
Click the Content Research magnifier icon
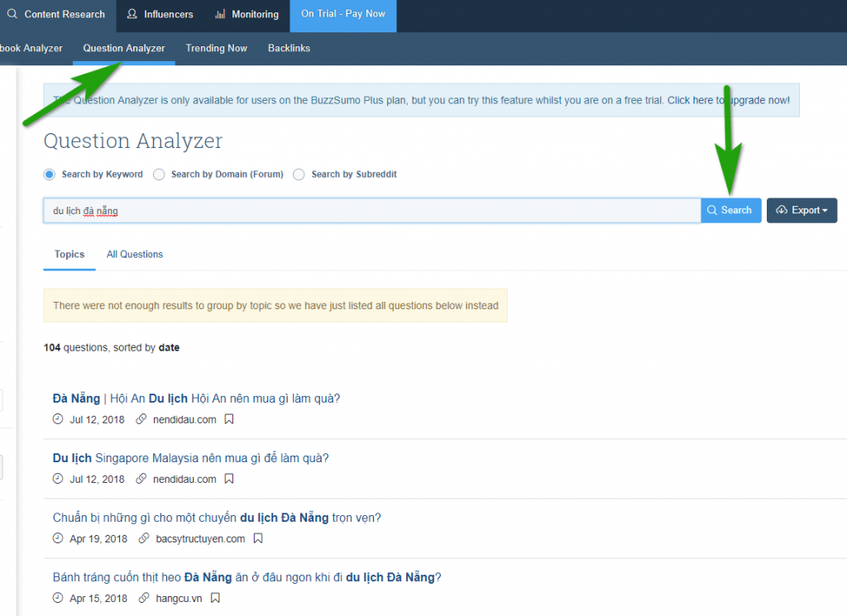tap(12, 13)
